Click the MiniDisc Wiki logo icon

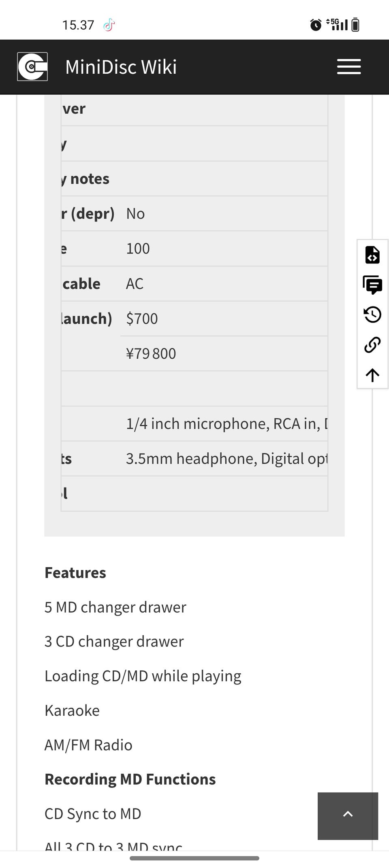tap(32, 66)
